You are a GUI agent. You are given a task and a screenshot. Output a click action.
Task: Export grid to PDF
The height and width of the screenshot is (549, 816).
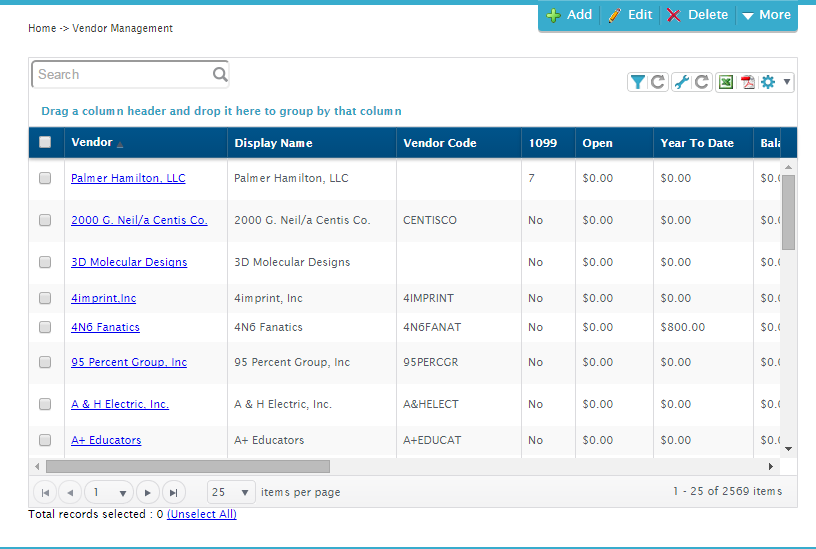pos(748,82)
